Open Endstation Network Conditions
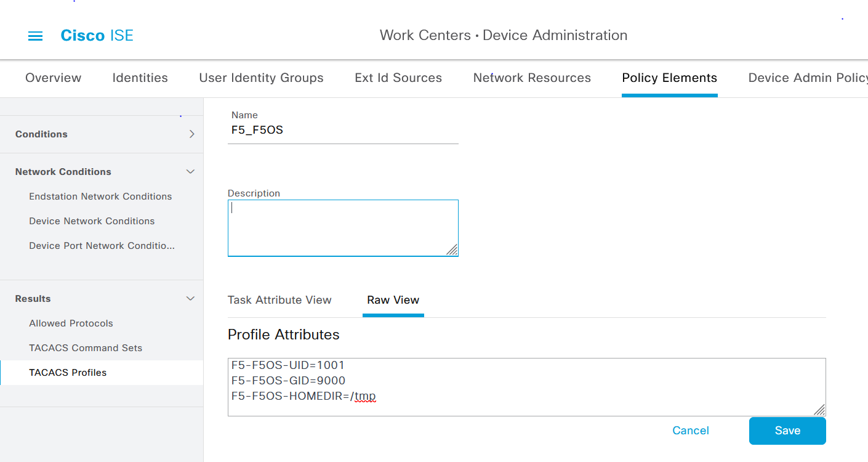 click(100, 197)
